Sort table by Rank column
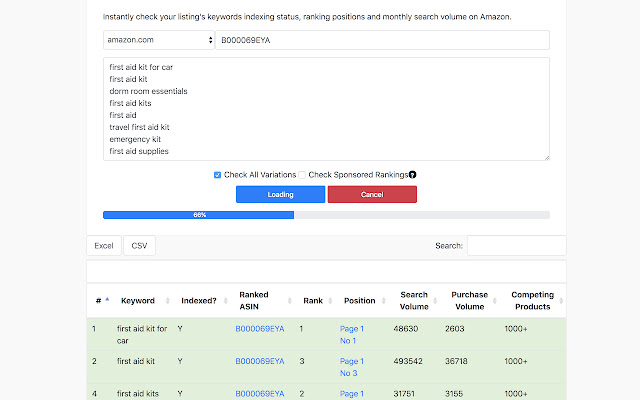The image size is (640, 400). click(313, 300)
